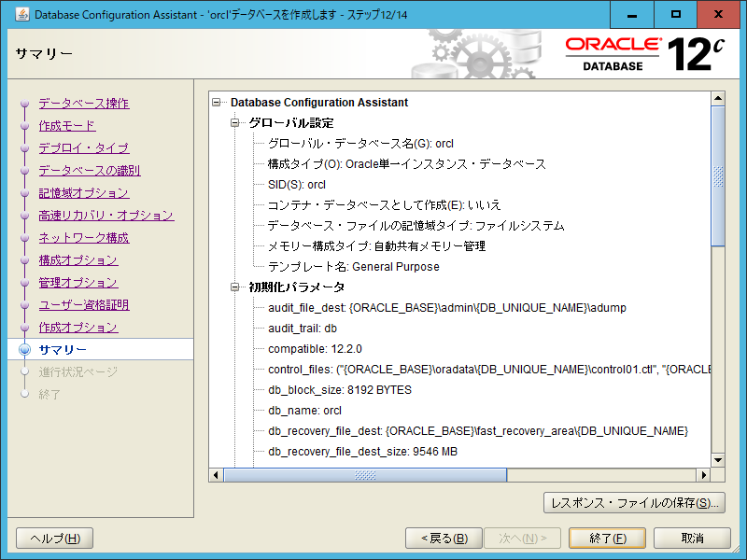This screenshot has height=560, width=747.
Task: Click the scroll-up arrow of the summary list
Action: pyautogui.click(x=717, y=96)
